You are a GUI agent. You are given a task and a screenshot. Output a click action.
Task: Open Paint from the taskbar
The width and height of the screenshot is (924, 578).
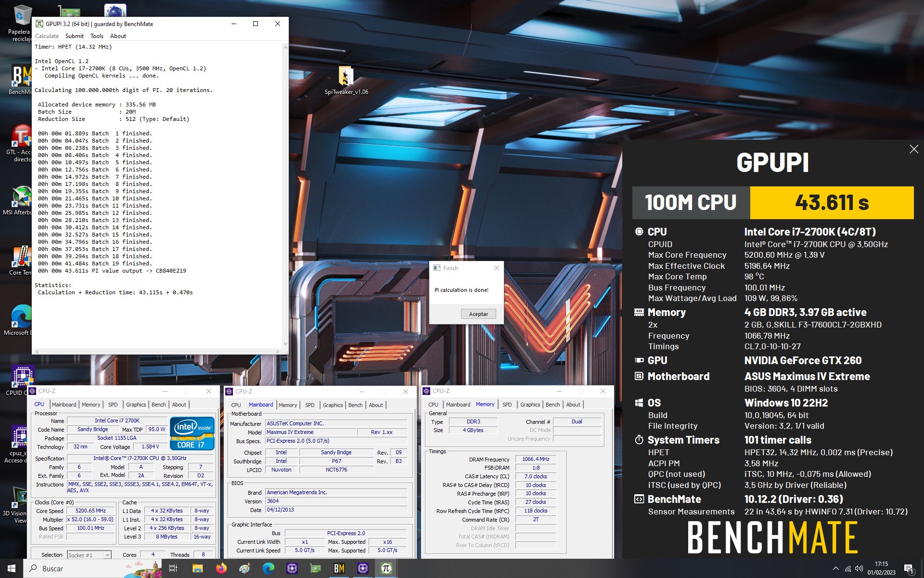tap(244, 568)
